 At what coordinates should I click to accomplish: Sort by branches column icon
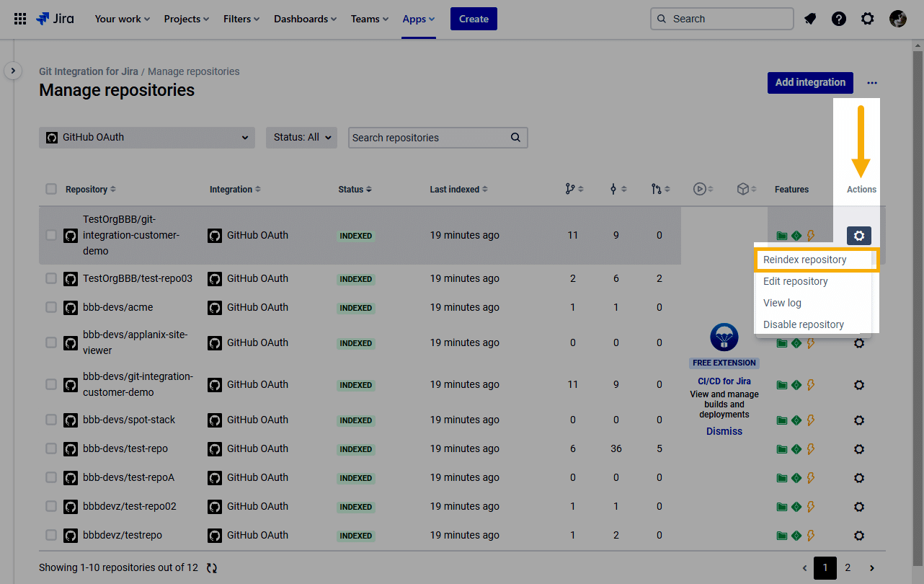(x=574, y=189)
